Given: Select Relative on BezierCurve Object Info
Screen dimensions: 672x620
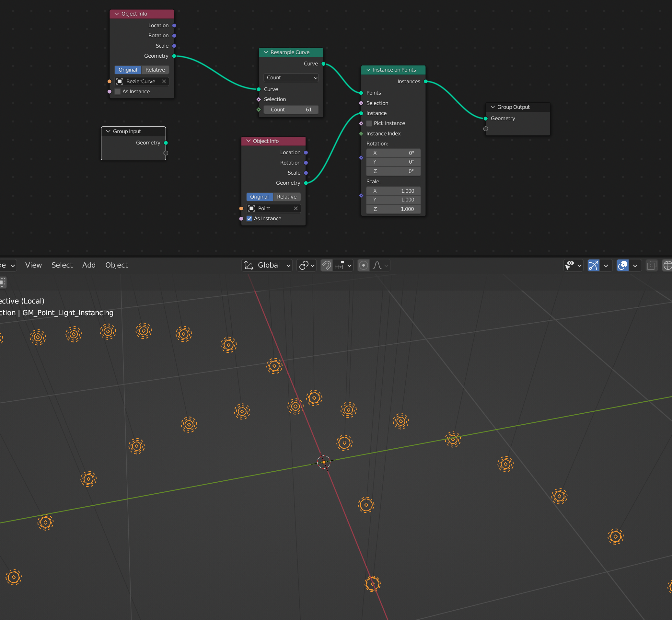Looking at the screenshot, I should (x=155, y=70).
